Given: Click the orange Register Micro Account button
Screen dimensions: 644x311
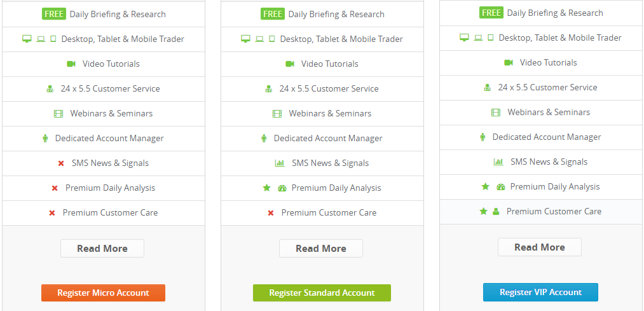Looking at the screenshot, I should pos(103,293).
